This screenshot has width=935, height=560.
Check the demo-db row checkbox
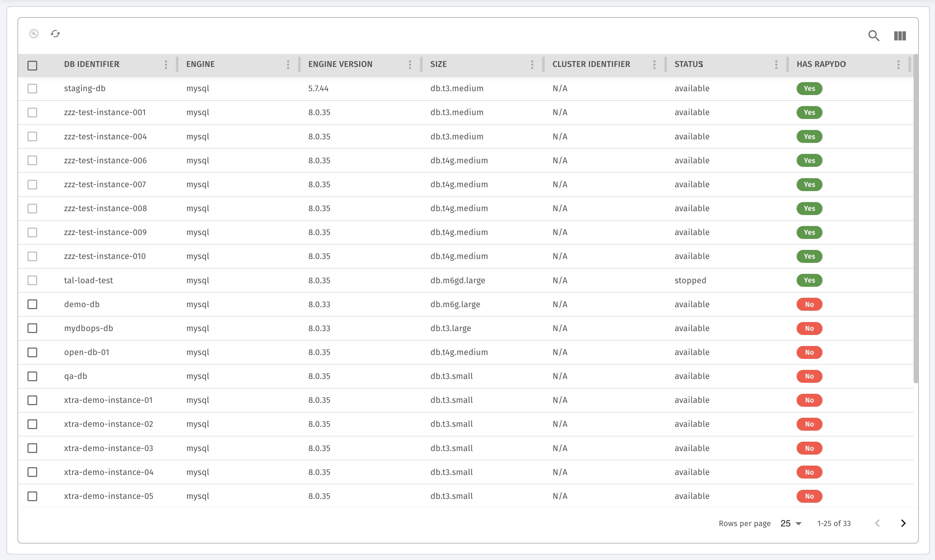click(32, 304)
